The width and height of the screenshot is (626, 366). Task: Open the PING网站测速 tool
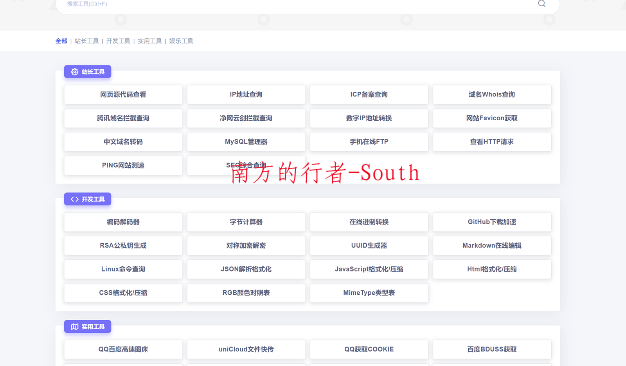tap(123, 165)
